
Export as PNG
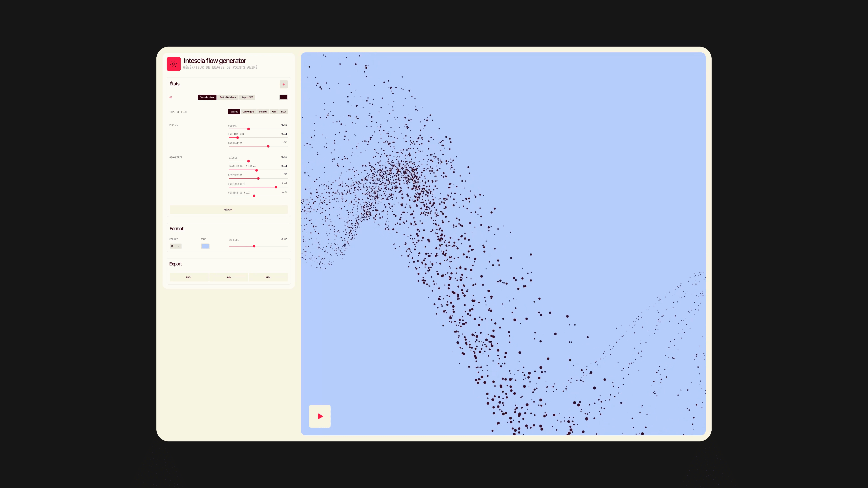pyautogui.click(x=189, y=277)
